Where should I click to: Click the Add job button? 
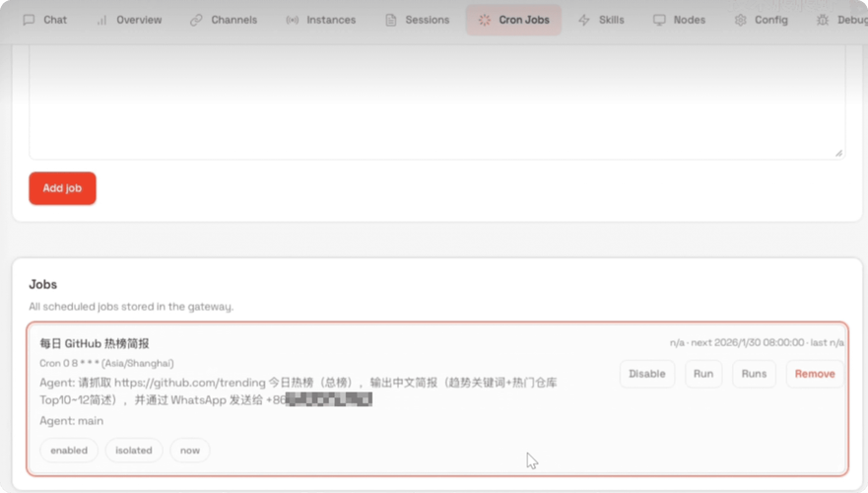(62, 188)
